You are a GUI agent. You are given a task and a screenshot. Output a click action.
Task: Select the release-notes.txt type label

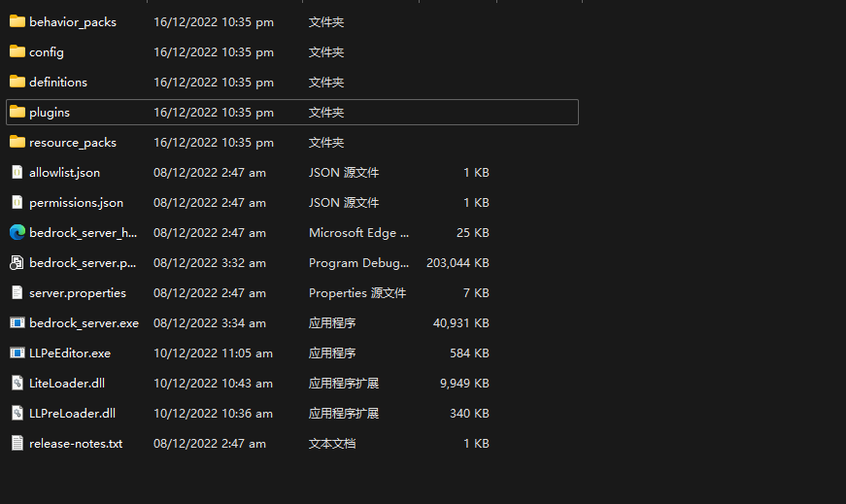point(332,444)
